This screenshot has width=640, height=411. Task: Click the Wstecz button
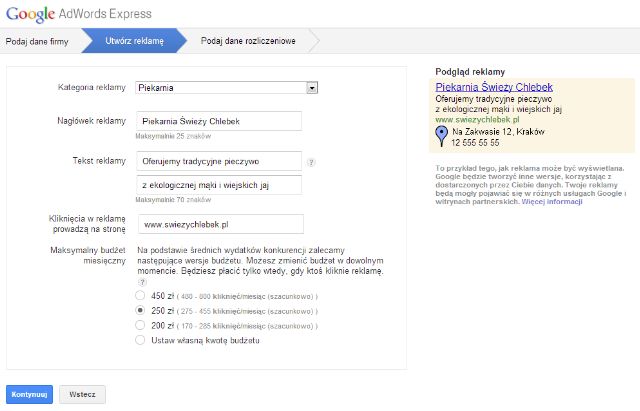point(82,394)
